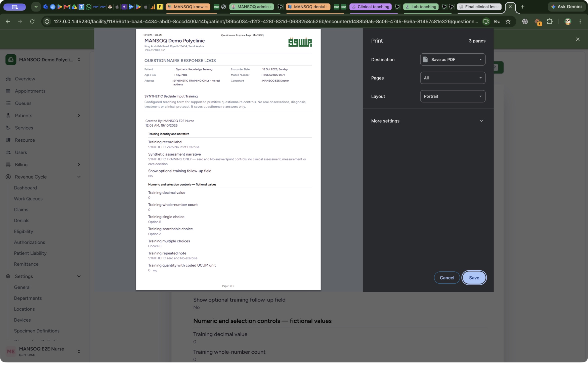The image size is (588, 388).
Task: Click the password key icon in address bar
Action: tap(497, 22)
